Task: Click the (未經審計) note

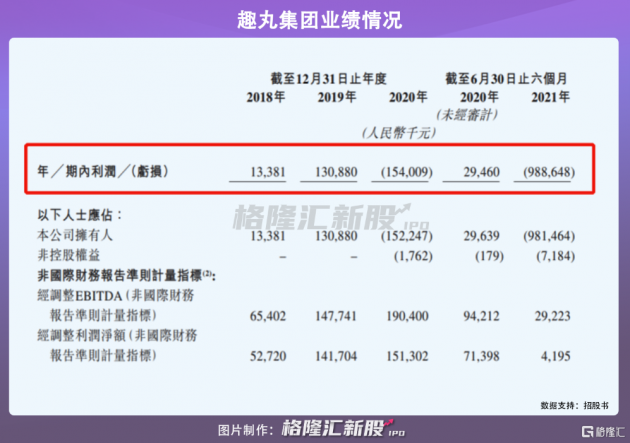Action: (467, 115)
